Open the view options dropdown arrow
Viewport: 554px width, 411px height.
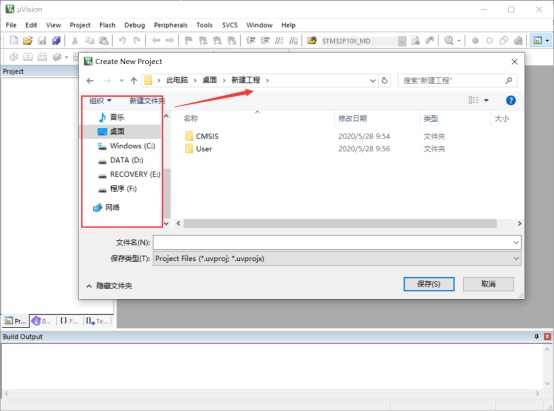486,100
